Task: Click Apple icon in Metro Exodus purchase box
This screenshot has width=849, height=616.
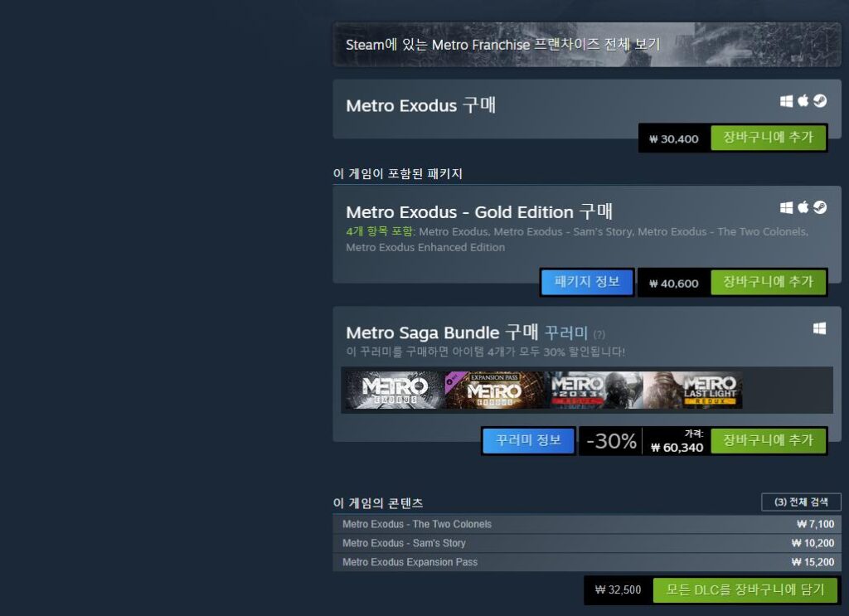Action: [x=803, y=100]
